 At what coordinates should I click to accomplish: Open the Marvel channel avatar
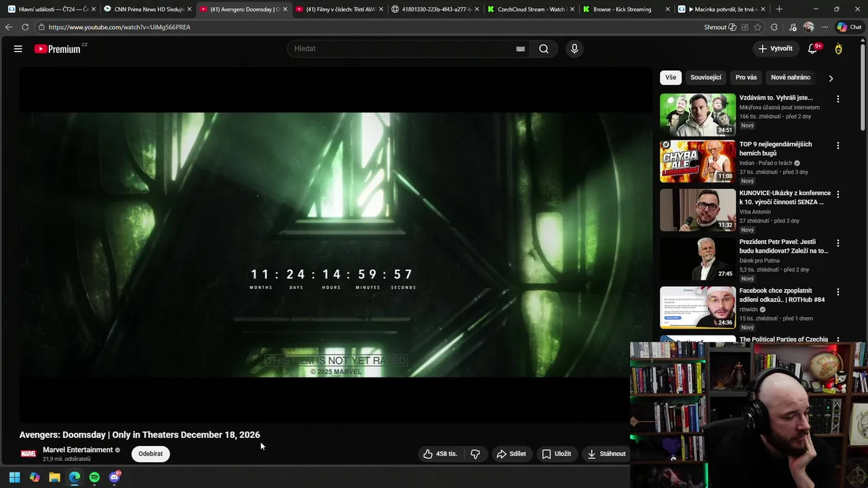coord(28,454)
